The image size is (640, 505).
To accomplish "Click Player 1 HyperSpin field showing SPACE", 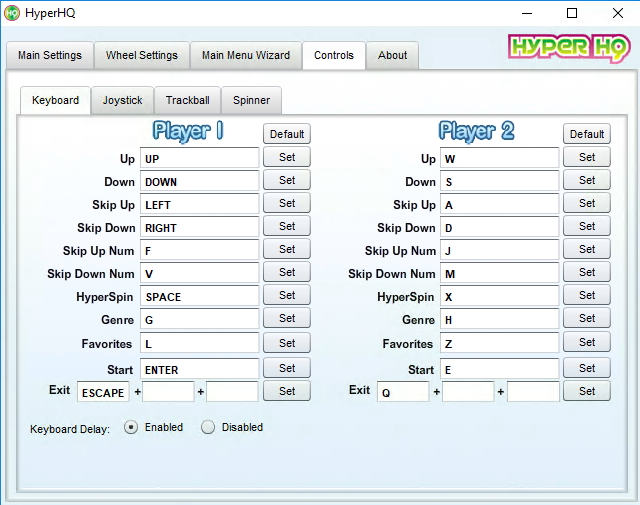I will [200, 296].
